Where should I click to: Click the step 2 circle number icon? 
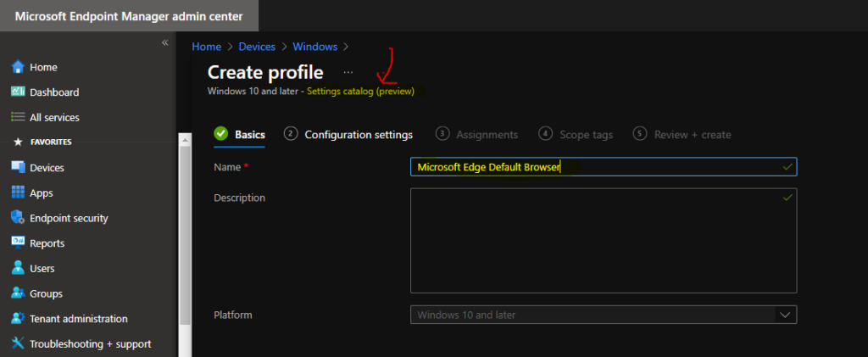click(291, 133)
